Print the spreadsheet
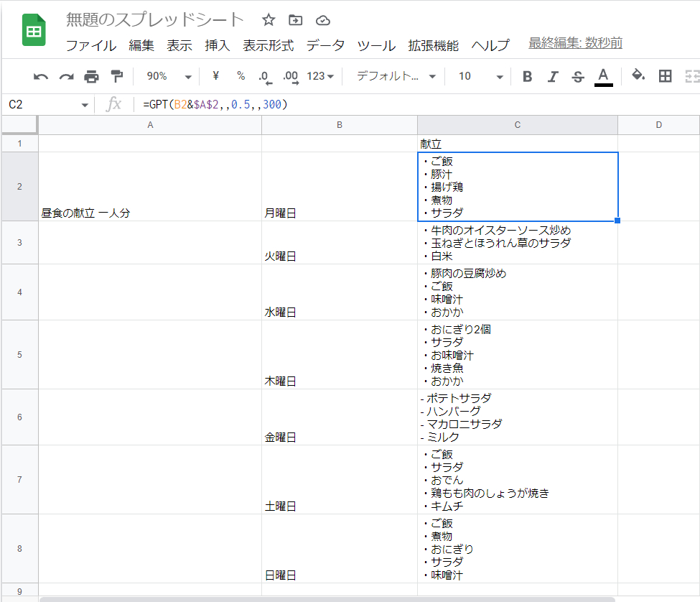This screenshot has width=700, height=602. pos(91,76)
